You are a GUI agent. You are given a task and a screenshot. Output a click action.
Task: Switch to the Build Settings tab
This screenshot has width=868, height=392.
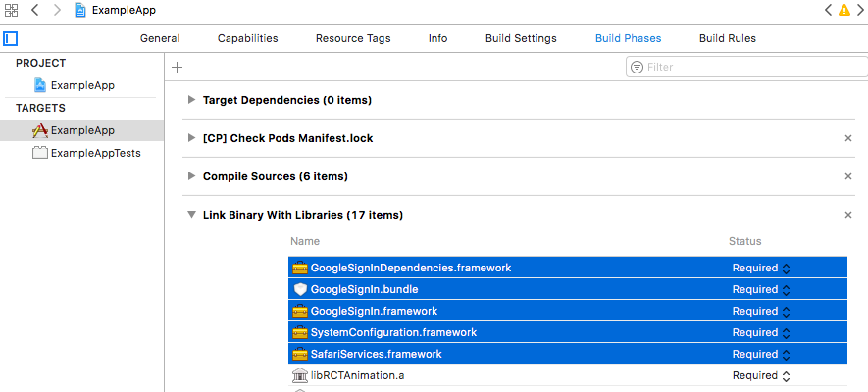pos(521,39)
